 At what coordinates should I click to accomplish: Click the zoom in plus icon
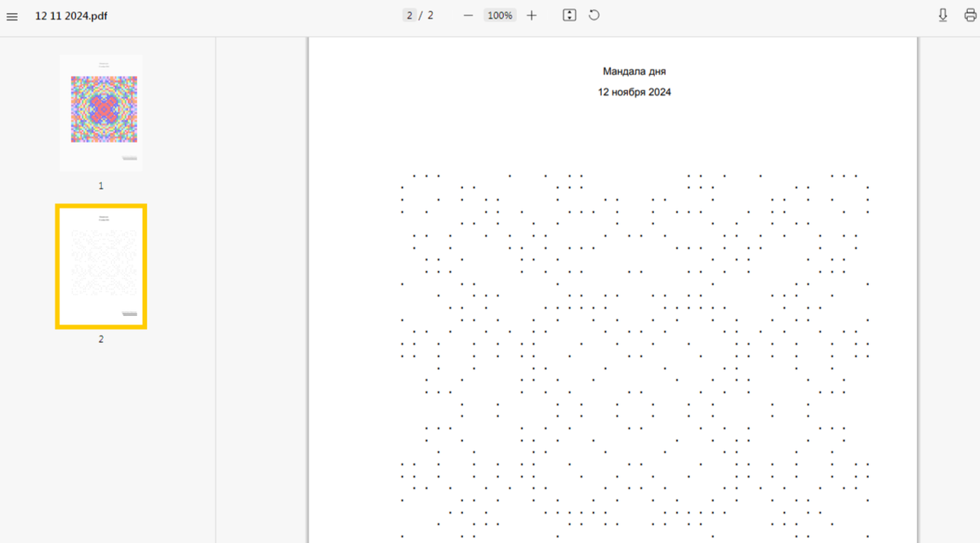(532, 16)
